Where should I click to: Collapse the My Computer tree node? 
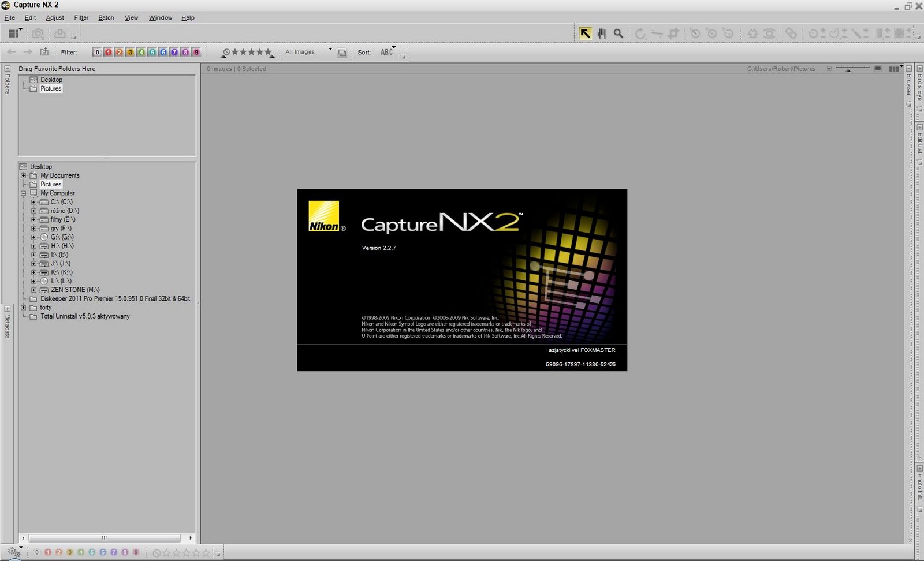point(24,193)
